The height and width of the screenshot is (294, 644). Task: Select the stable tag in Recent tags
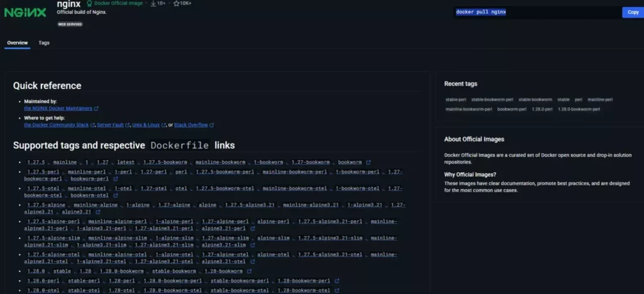click(563, 100)
